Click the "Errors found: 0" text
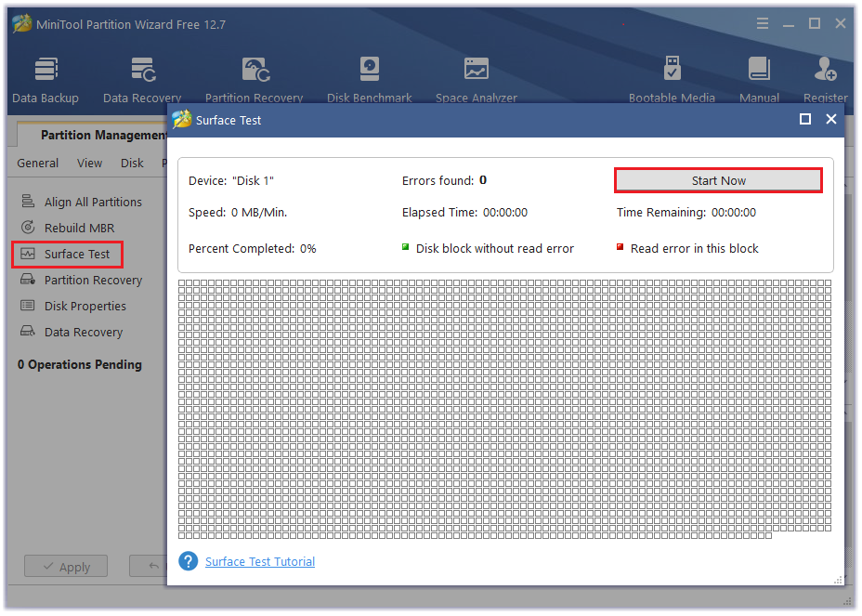Screen dimensions: 862x616 pos(444,180)
